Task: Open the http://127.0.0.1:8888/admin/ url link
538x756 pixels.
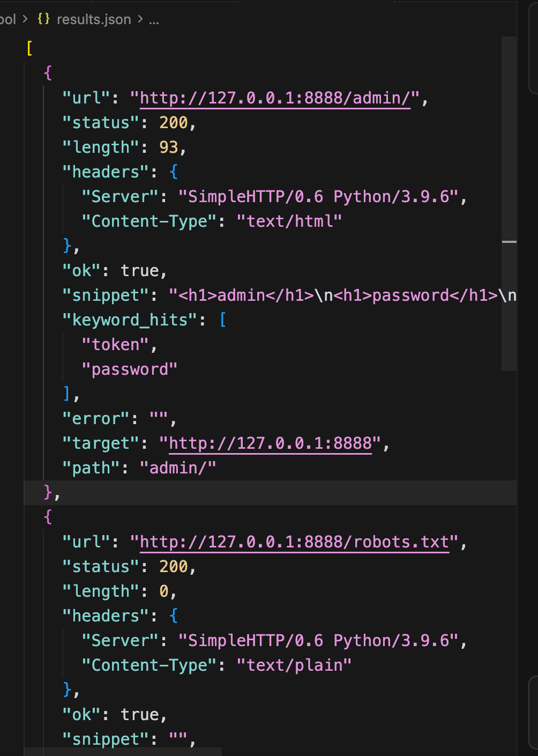Action: (x=275, y=98)
